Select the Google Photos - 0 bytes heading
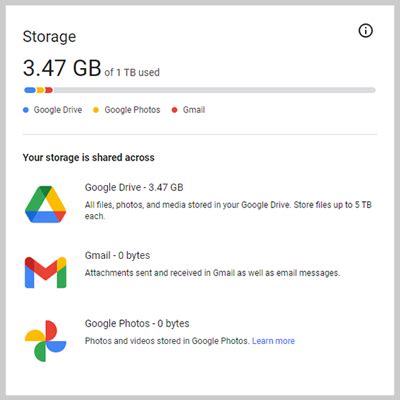Viewport: 400px width, 400px height. (x=137, y=324)
